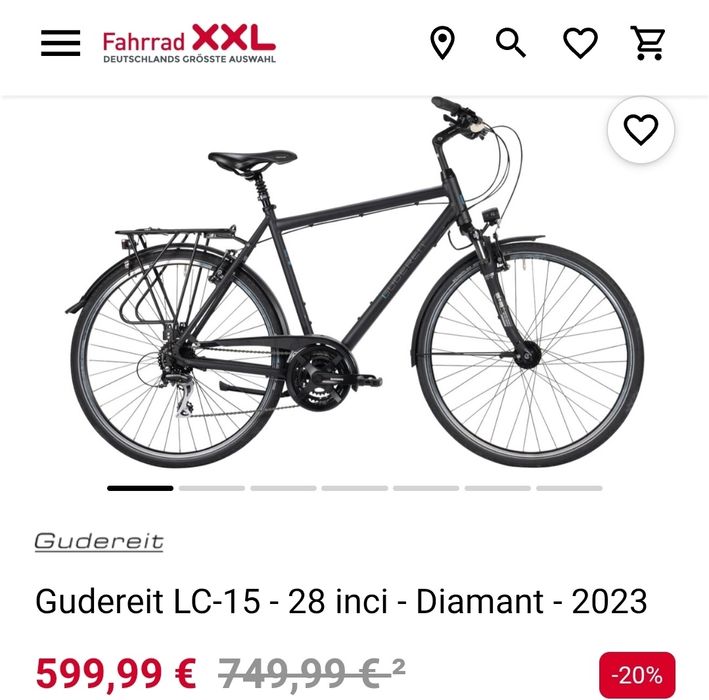Jump to last product image indicator
Image resolution: width=709 pixels, height=700 pixels.
click(x=569, y=488)
